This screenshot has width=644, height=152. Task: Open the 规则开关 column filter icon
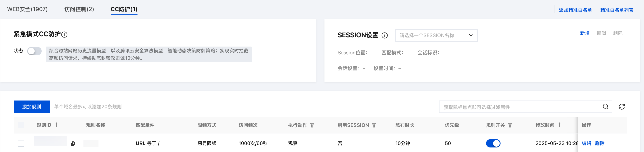pyautogui.click(x=510, y=125)
